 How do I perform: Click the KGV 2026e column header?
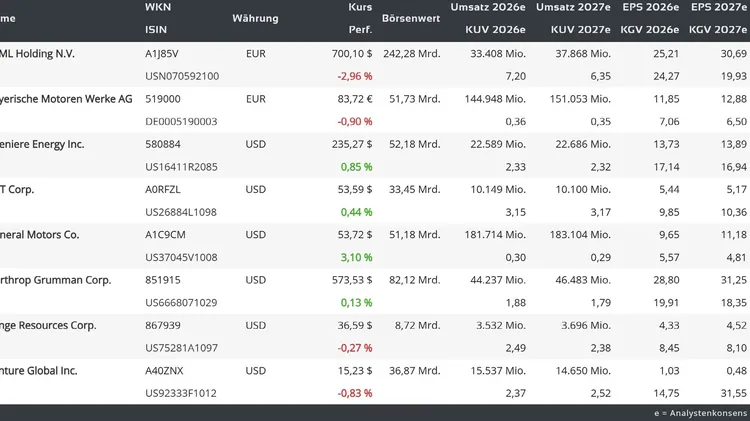[x=650, y=30]
